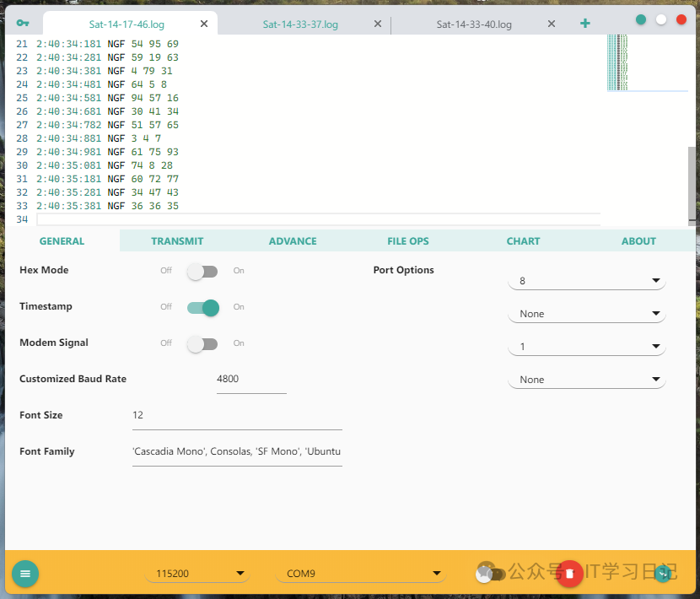This screenshot has width=700, height=599.
Task: Open the stop bits dropdown showing 1
Action: pos(587,347)
